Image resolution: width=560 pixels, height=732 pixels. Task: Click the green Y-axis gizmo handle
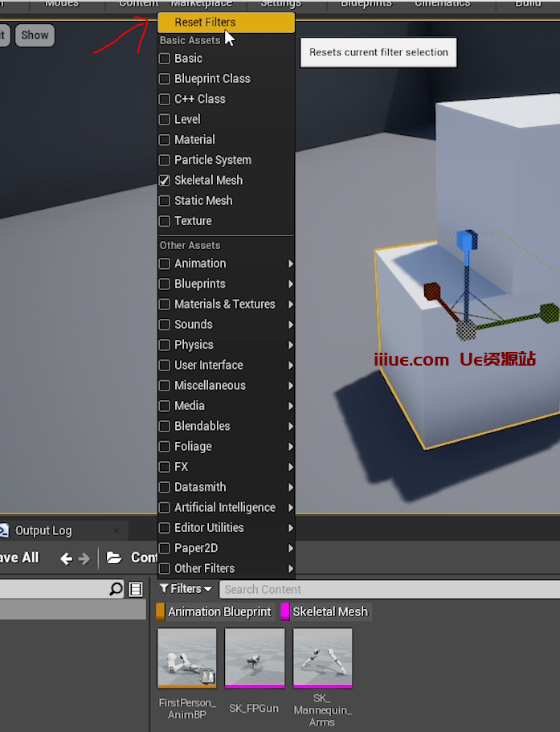[x=549, y=312]
